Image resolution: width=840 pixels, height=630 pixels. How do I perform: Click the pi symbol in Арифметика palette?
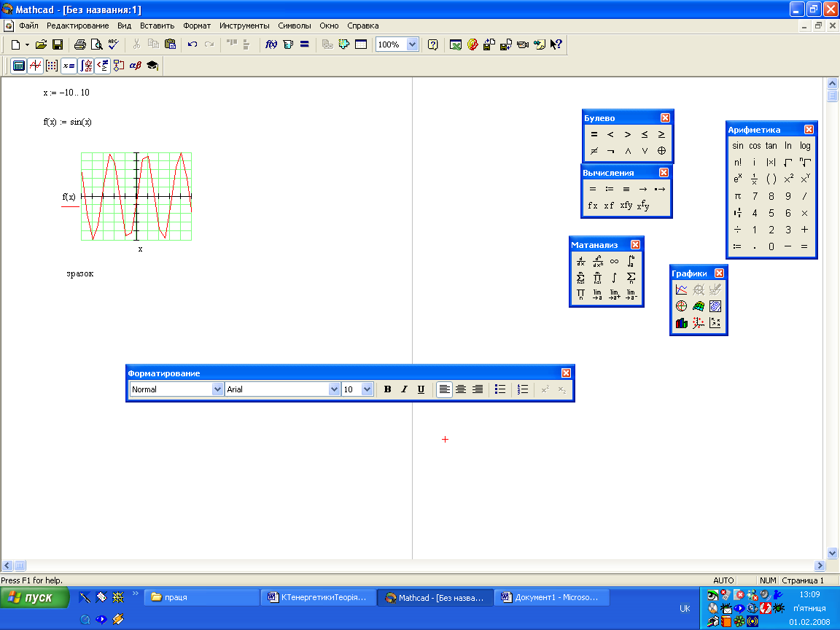point(738,196)
